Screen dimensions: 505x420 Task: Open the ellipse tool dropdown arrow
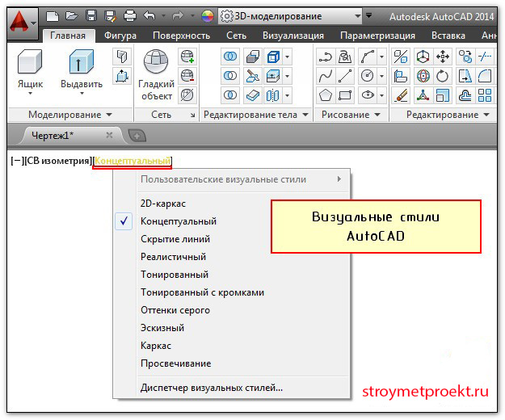click(381, 95)
